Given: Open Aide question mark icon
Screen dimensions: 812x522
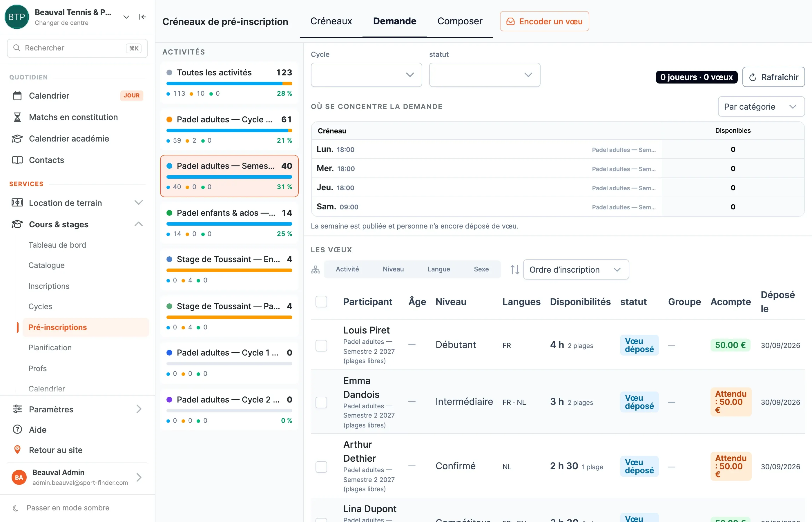Looking at the screenshot, I should tap(17, 429).
